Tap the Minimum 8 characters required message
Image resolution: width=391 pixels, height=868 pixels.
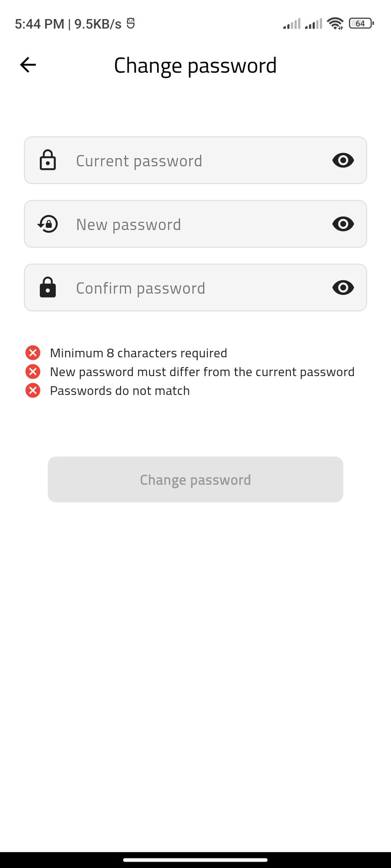[x=138, y=353]
